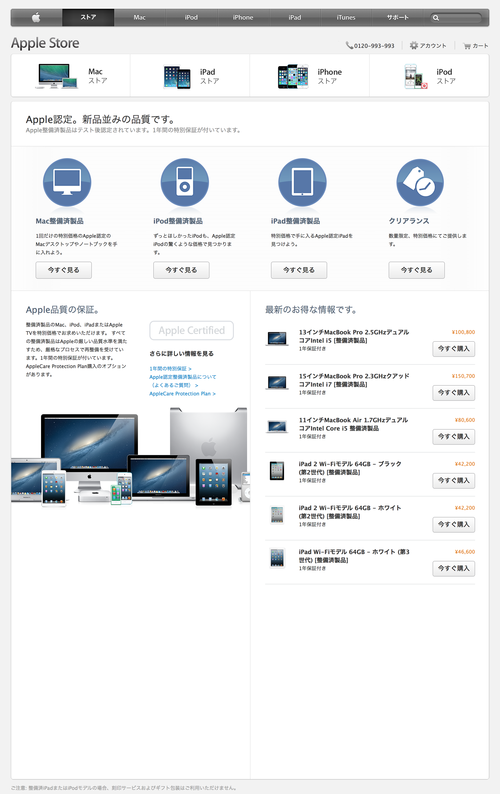Open Mac ストア via computer image
Viewport: 500px width, 794px height.
pos(57,76)
